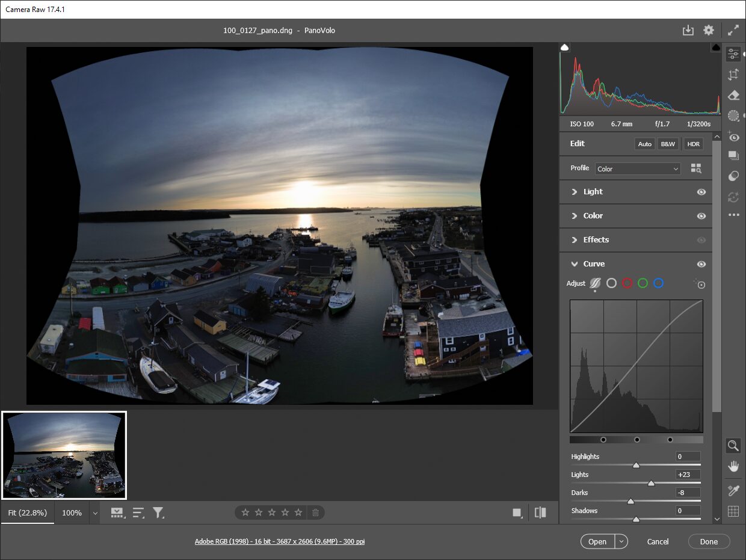The image size is (746, 560).
Task: Select the red channel curve circle
Action: (627, 283)
